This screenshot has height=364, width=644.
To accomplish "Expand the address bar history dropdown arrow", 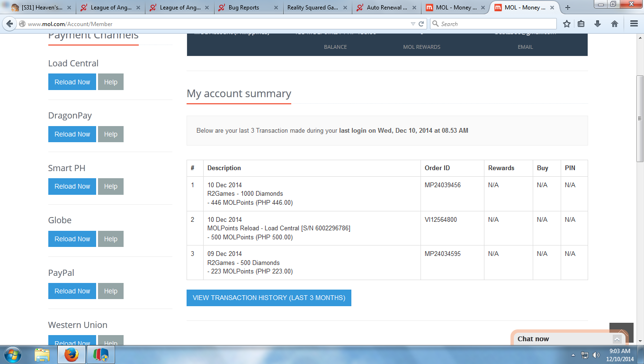I will 413,24.
